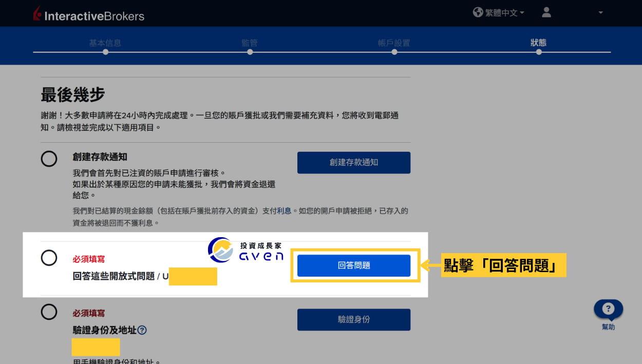The width and height of the screenshot is (642, 364).
Task: Expand the account dropdown arrow
Action: pyautogui.click(x=600, y=13)
